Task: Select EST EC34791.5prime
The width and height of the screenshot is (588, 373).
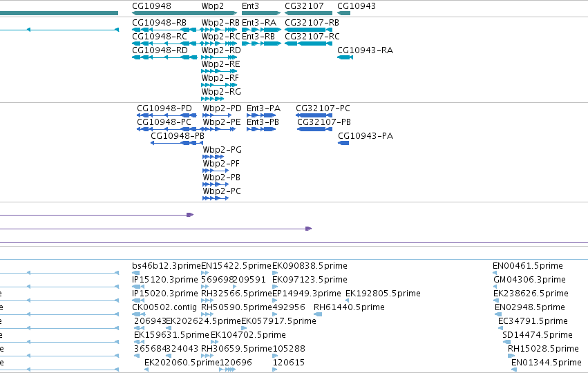Action: click(x=533, y=321)
